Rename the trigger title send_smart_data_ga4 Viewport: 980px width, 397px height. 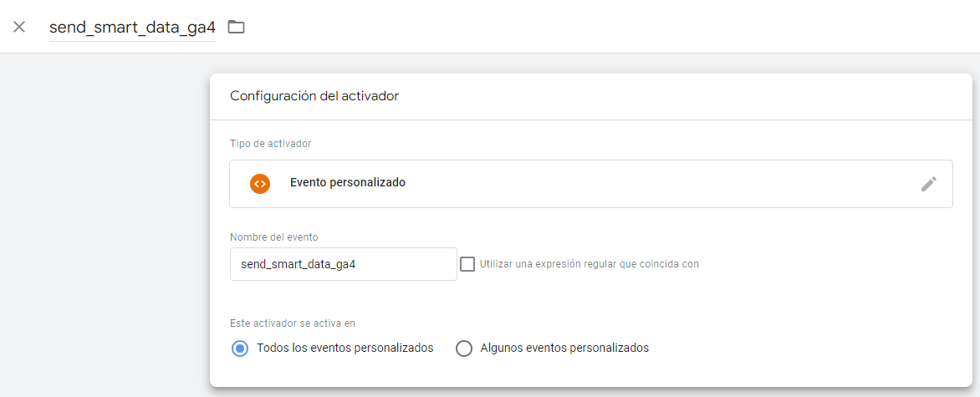pos(132,28)
